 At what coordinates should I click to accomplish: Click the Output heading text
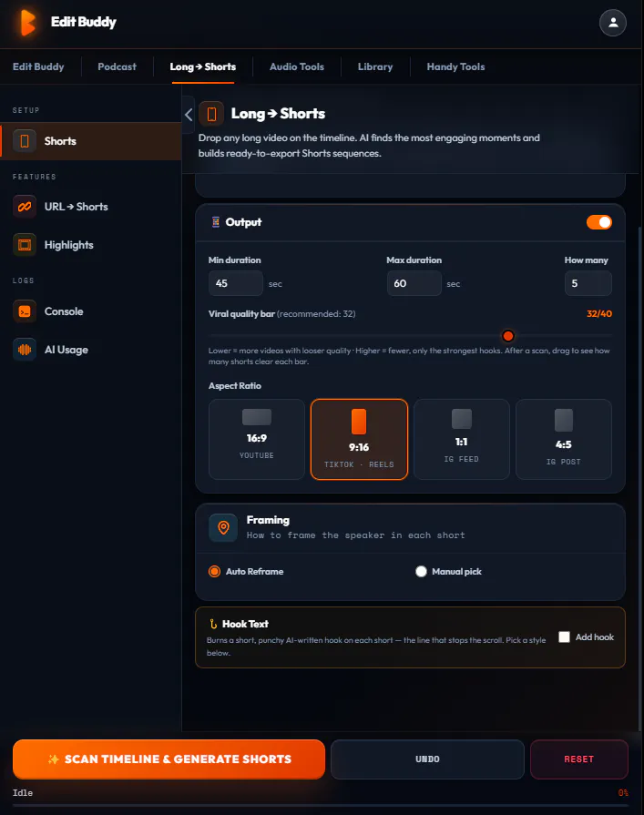click(243, 222)
